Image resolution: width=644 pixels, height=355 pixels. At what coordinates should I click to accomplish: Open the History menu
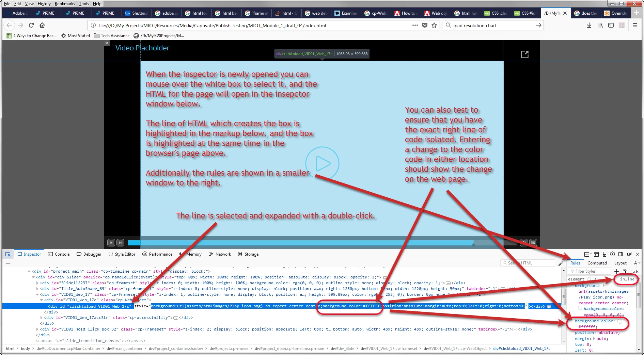[x=44, y=4]
